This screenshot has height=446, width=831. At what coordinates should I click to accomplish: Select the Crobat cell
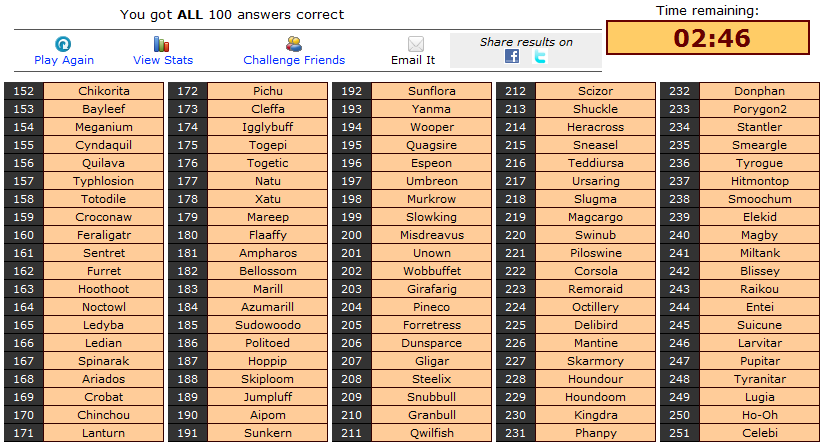click(103, 397)
